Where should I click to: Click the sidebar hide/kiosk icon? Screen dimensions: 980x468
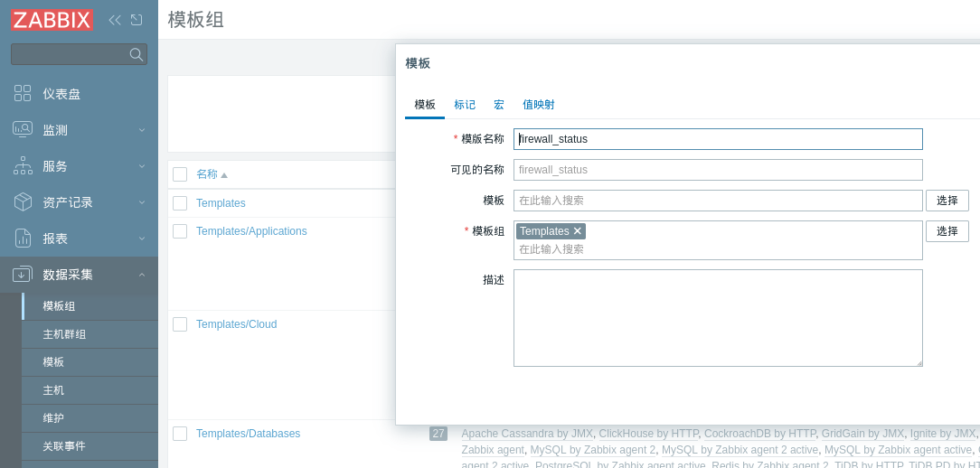(137, 20)
